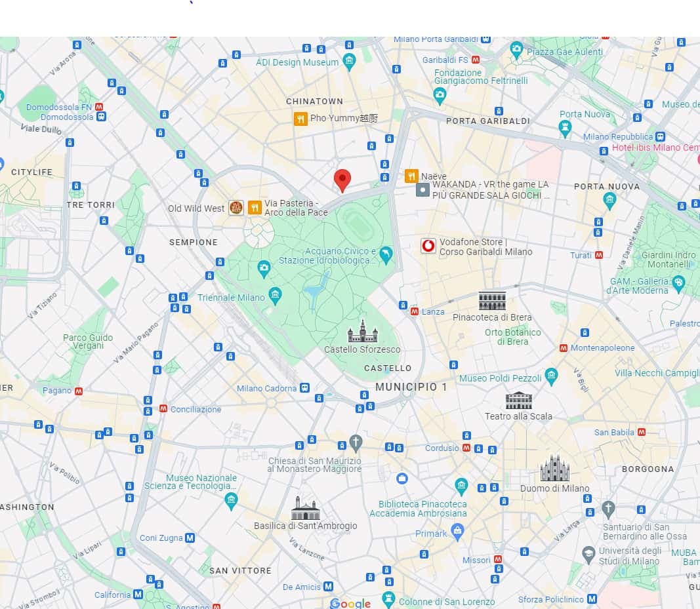Click the De Amicis metro icon
Viewport: 700px width, 609px height.
click(328, 586)
